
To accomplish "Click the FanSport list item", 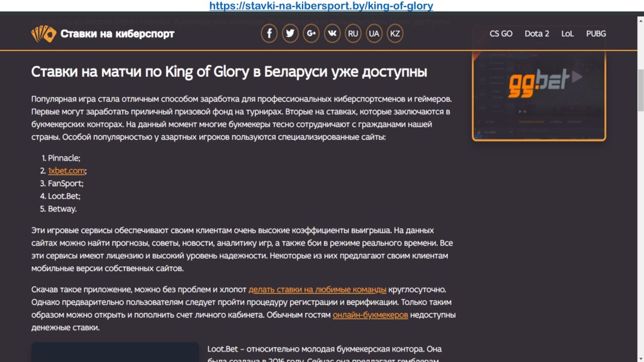I will point(66,184).
